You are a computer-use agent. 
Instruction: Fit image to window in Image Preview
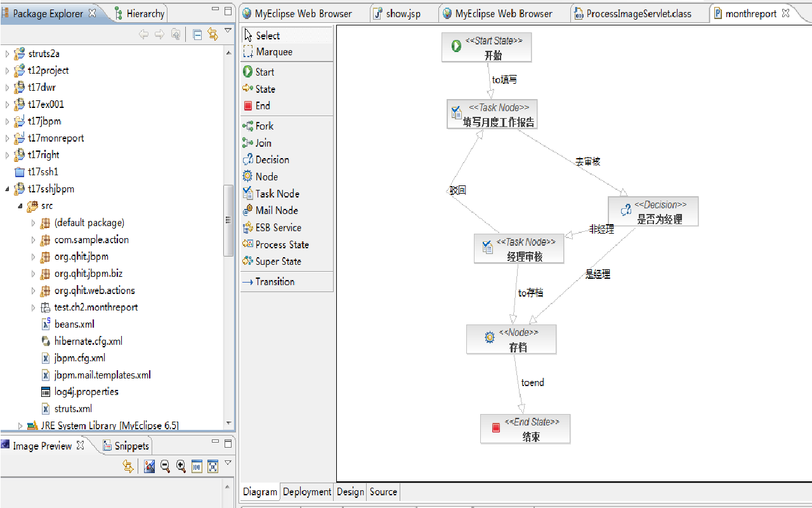pyautogui.click(x=213, y=467)
